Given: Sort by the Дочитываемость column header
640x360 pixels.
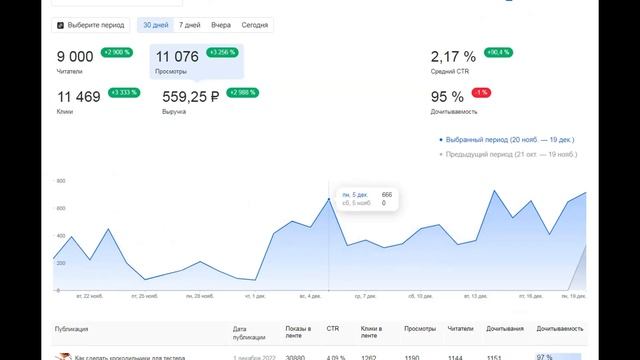Looking at the screenshot, I should click(x=560, y=329).
